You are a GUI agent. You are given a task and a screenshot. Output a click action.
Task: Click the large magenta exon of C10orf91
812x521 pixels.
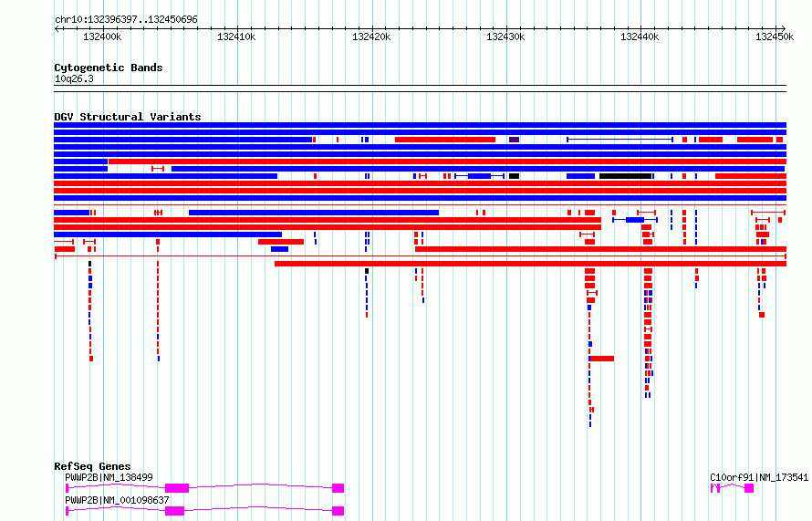(x=749, y=488)
